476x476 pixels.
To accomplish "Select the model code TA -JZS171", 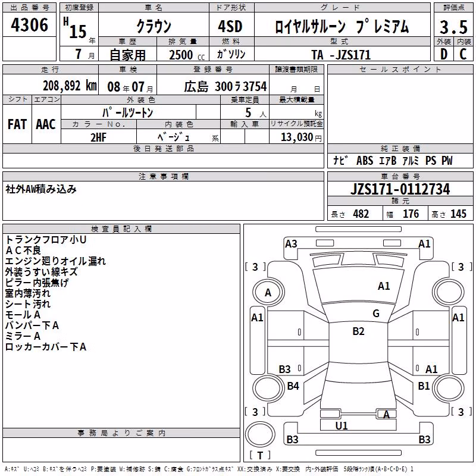I will point(341,55).
